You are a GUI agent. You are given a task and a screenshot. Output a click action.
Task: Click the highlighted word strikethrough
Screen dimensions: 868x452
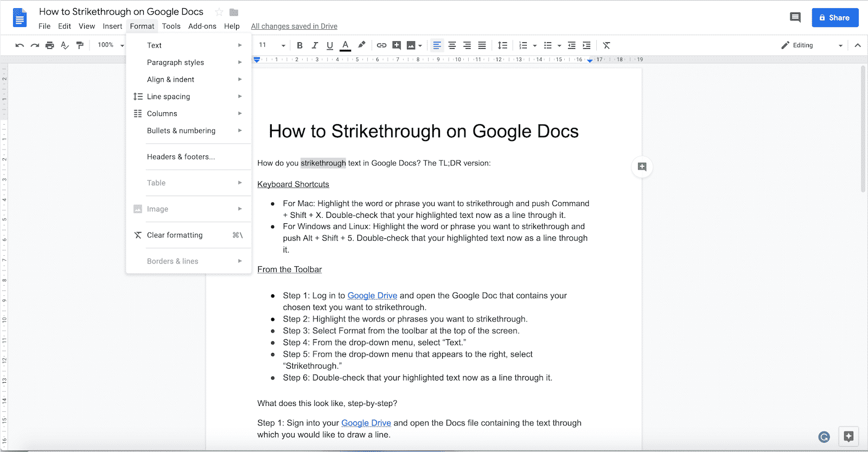(323, 163)
